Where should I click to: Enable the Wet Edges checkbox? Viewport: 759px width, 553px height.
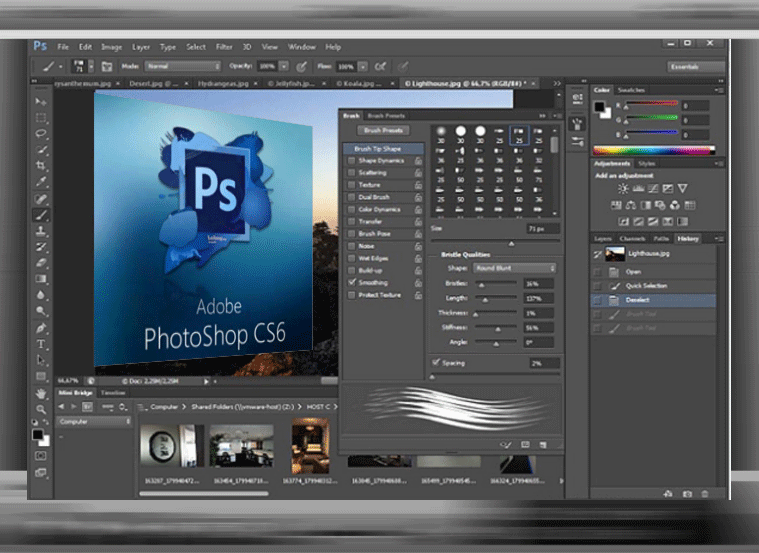[x=352, y=258]
